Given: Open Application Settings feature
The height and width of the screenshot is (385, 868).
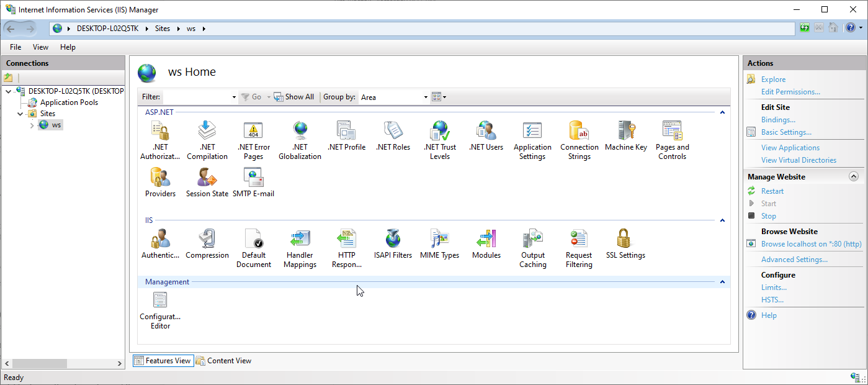Looking at the screenshot, I should pos(532,140).
